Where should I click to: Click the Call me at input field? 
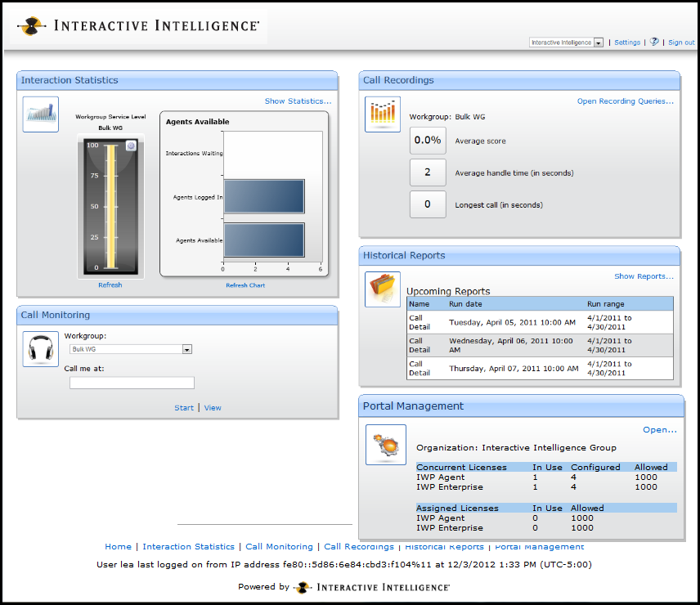132,383
